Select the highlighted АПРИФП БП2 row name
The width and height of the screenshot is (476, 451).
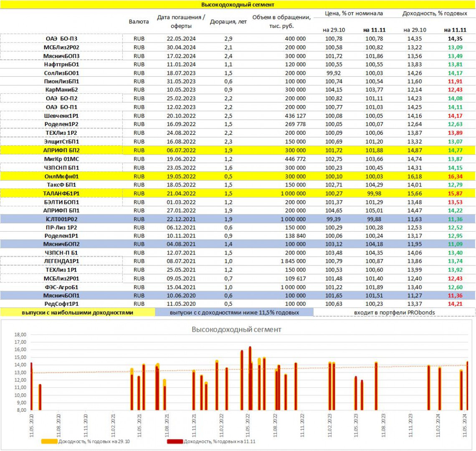click(x=61, y=150)
